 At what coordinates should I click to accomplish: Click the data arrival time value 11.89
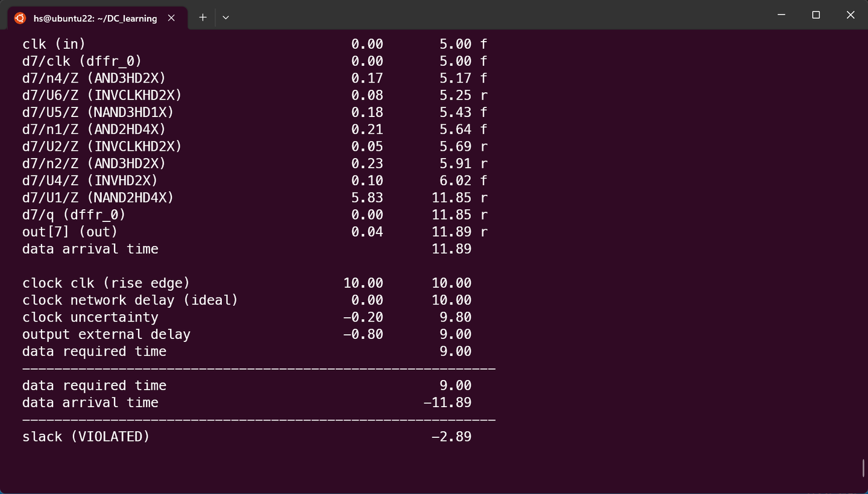click(x=451, y=249)
